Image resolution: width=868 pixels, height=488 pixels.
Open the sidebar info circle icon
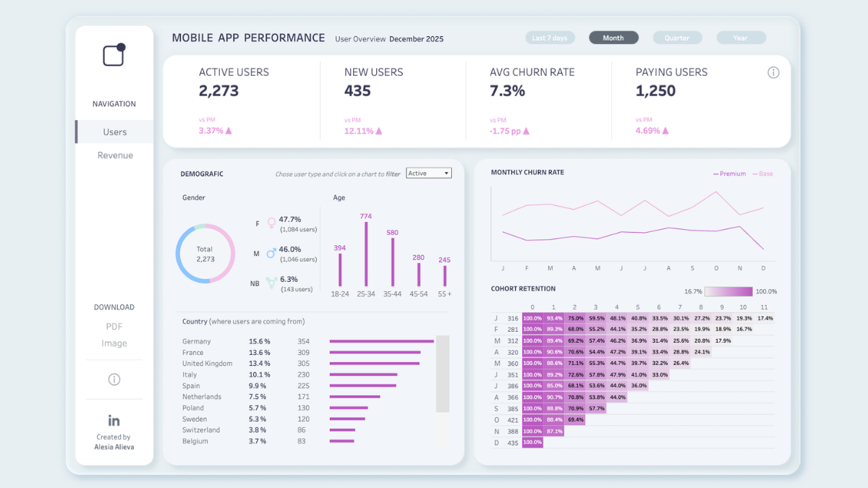(x=114, y=380)
